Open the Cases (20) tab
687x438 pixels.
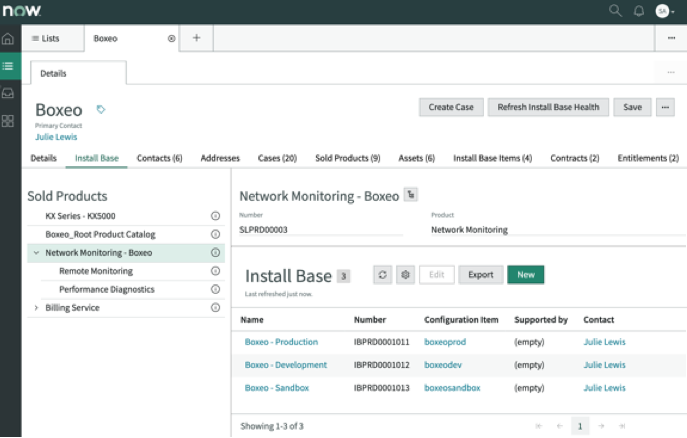click(277, 158)
